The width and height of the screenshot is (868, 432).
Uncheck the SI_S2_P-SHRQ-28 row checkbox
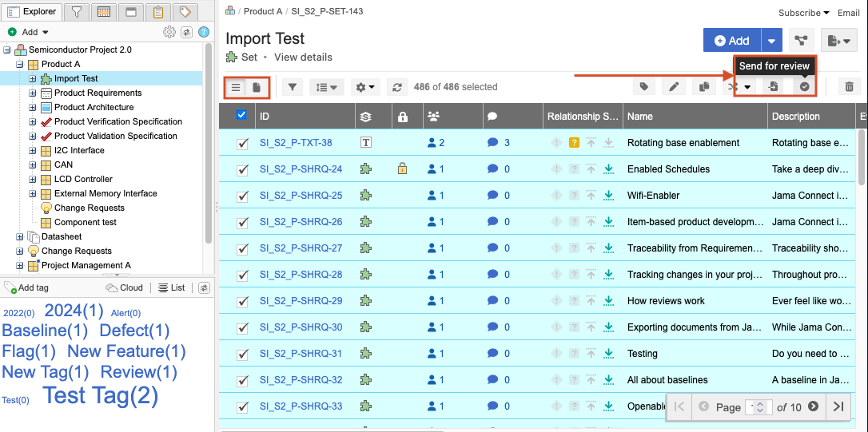(242, 275)
